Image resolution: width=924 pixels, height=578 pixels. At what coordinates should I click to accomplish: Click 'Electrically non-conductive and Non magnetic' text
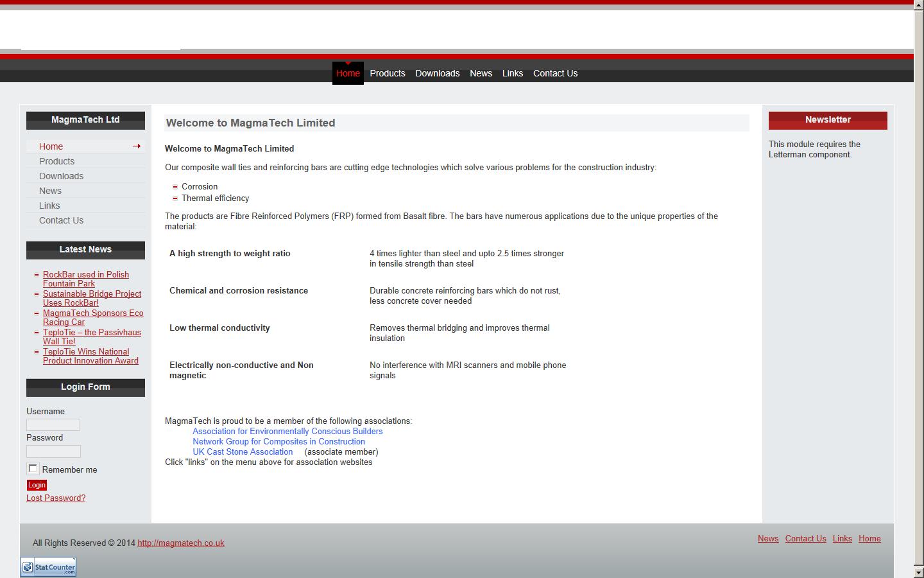point(241,370)
